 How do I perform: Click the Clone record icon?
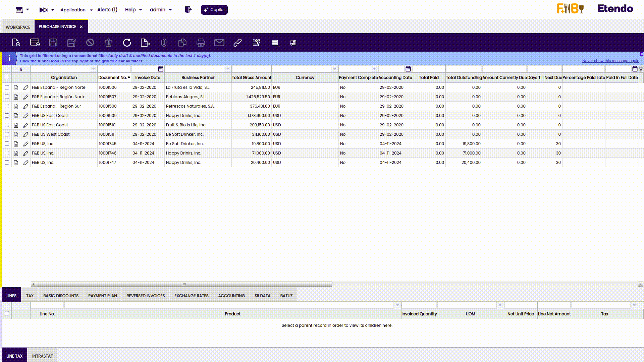pyautogui.click(x=182, y=43)
